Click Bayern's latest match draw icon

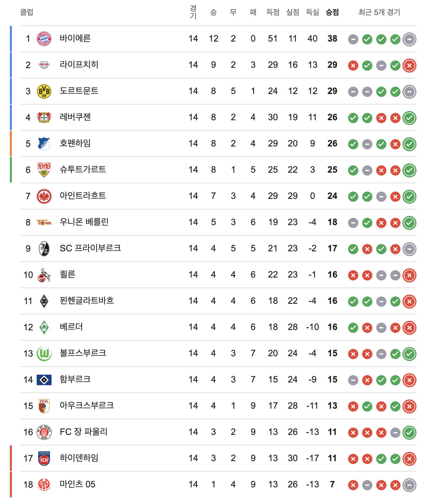(x=409, y=39)
